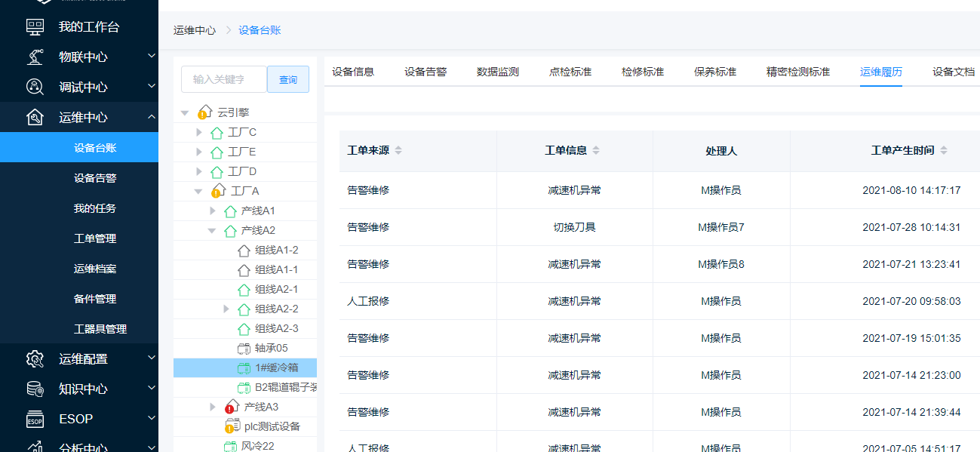Click the 调试中心 magnifier icon
The height and width of the screenshot is (452, 980).
[35, 88]
